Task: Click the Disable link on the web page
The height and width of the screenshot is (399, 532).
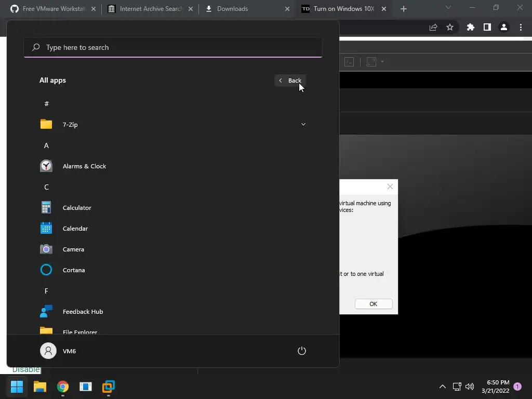Action: click(x=26, y=370)
